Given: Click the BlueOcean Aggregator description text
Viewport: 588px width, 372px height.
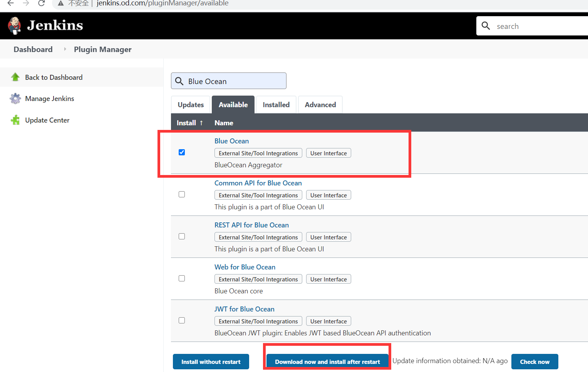Looking at the screenshot, I should point(248,165).
